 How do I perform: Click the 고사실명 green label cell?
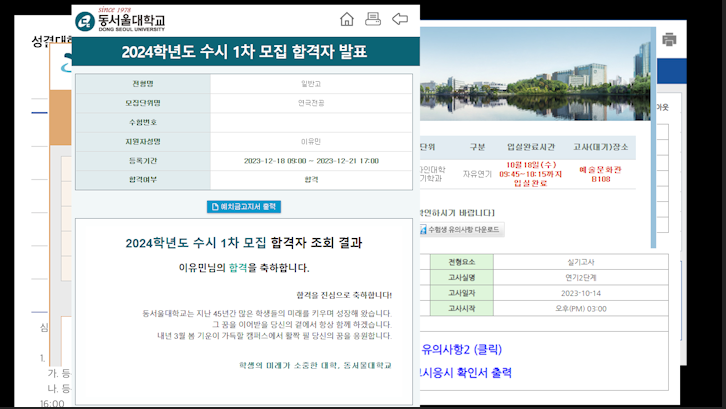tap(462, 277)
